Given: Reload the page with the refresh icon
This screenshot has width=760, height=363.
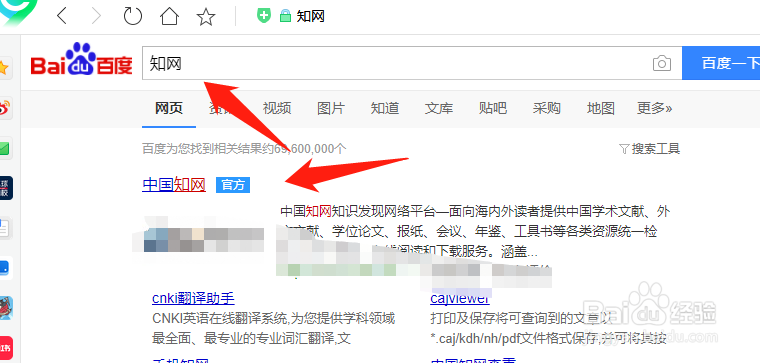Looking at the screenshot, I should click(132, 16).
